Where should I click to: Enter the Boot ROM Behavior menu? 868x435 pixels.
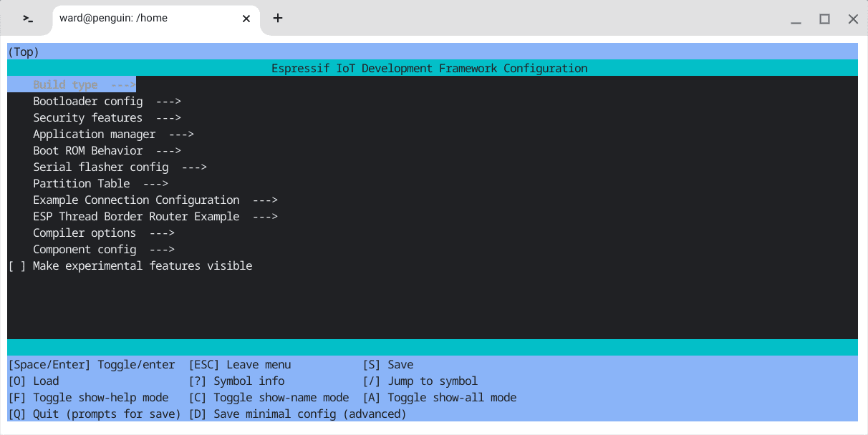pyautogui.click(x=107, y=151)
